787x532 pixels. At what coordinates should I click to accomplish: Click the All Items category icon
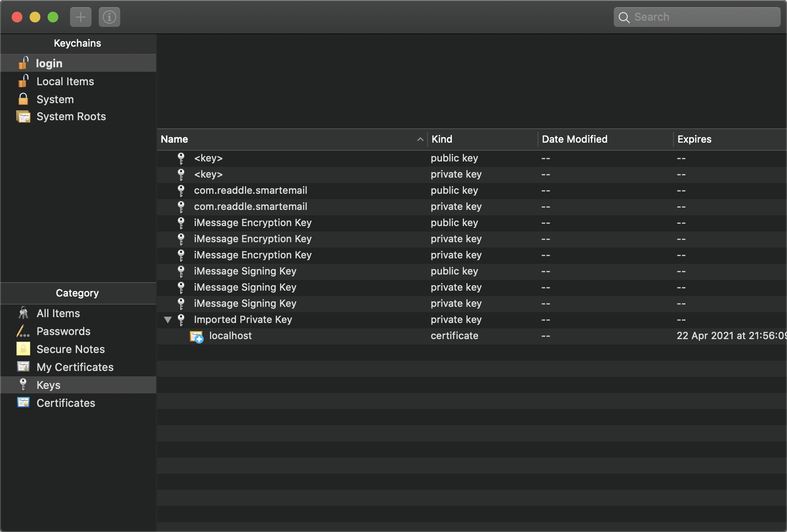point(23,313)
